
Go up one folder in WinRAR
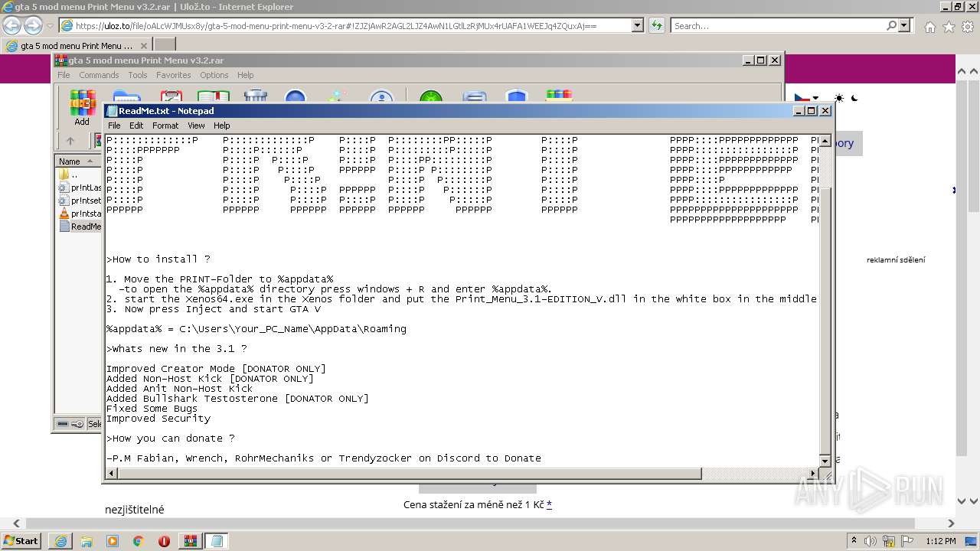coord(70,141)
